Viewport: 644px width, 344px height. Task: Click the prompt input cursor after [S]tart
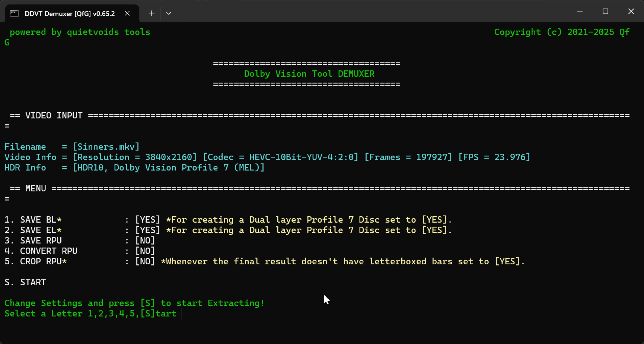click(x=182, y=313)
